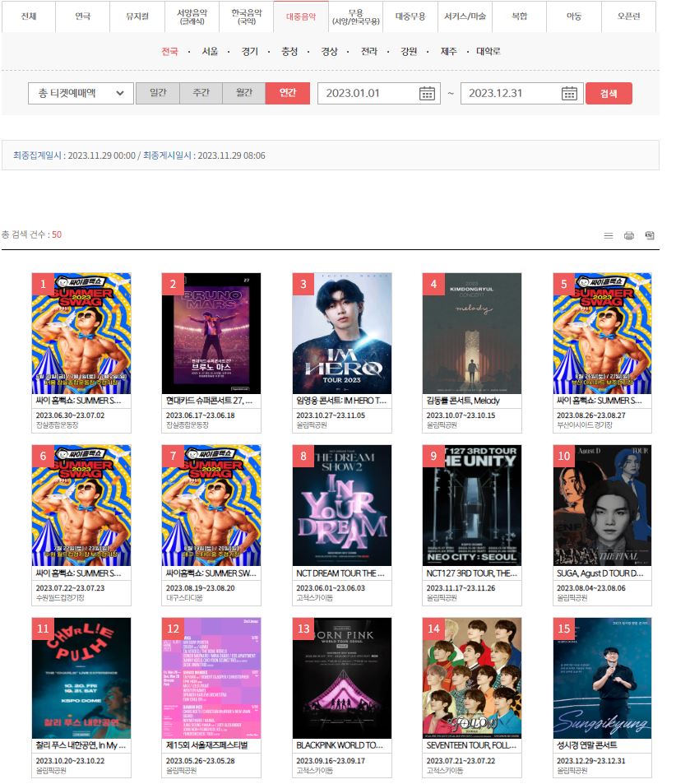Click the Excel export icon
676x784 pixels.
tap(650, 235)
